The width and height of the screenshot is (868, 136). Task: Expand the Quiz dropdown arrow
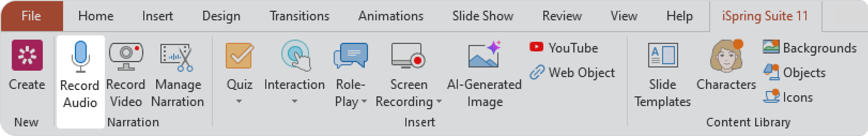click(239, 101)
